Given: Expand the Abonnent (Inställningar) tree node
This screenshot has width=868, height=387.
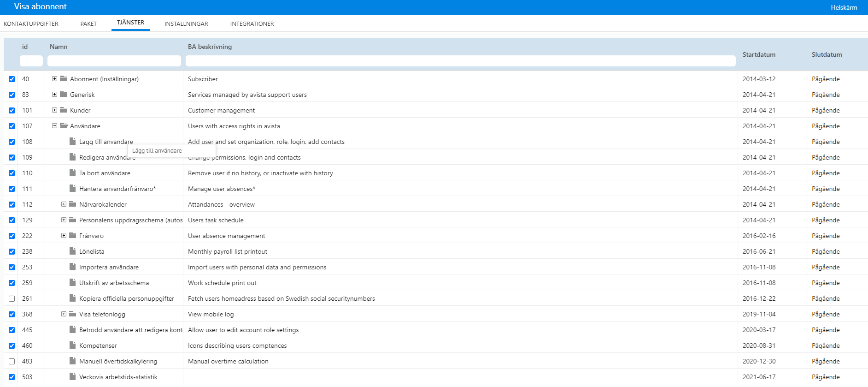Looking at the screenshot, I should click(54, 78).
